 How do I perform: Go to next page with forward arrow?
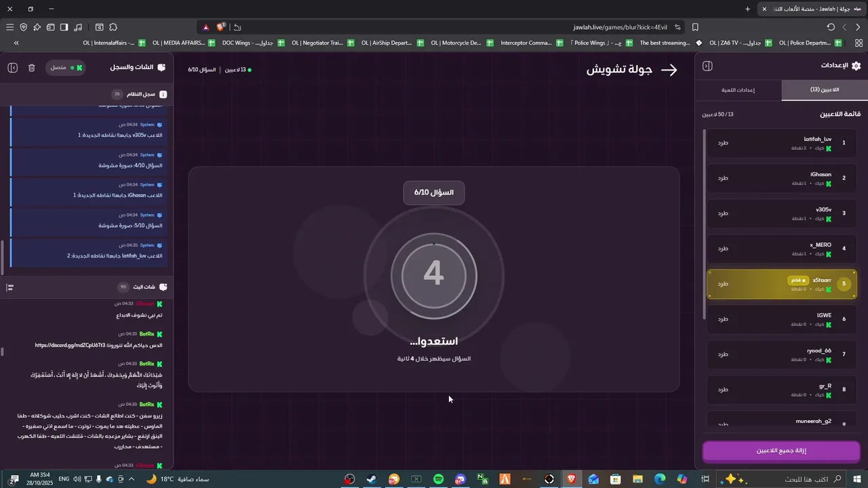click(x=844, y=27)
